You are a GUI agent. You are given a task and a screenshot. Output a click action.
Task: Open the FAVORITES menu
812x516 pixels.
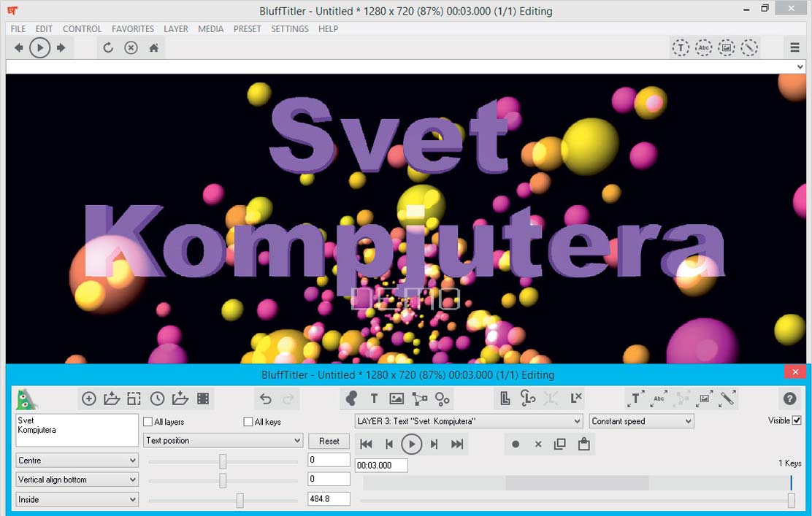click(133, 29)
